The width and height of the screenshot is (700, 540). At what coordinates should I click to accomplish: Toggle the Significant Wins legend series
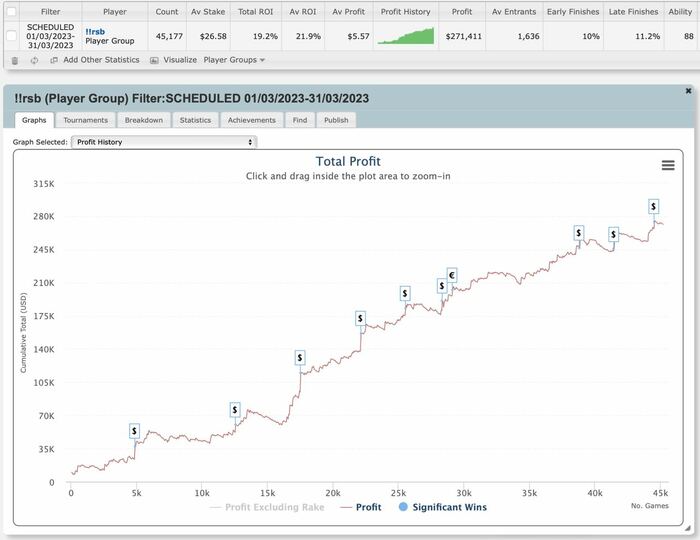442,507
